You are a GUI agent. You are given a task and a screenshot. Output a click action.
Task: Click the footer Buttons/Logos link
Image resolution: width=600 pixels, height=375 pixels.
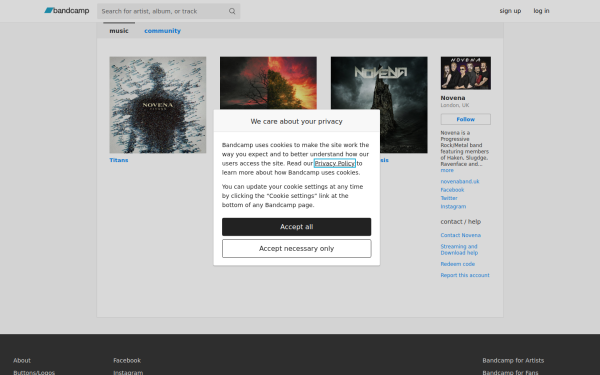[x=34, y=372]
